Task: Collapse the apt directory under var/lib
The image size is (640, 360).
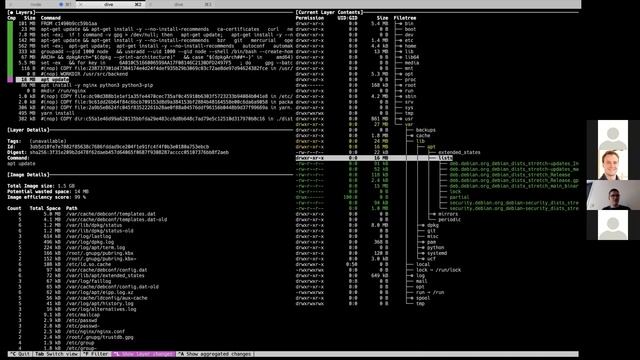Action: (431, 147)
